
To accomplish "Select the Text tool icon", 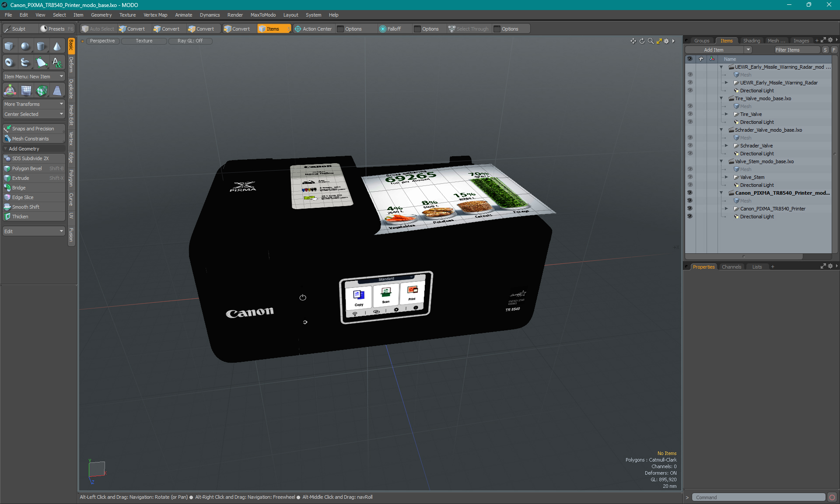I will (x=57, y=63).
